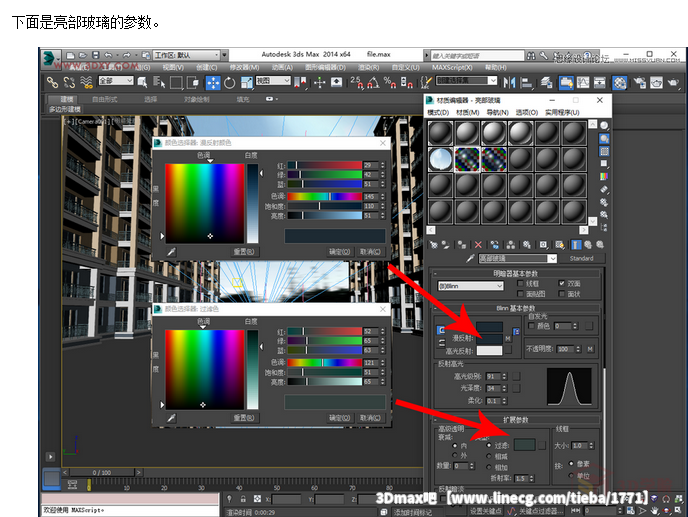The height and width of the screenshot is (517, 688).
Task: Enable the 线框 (Wire) checkbox
Action: pos(520,284)
